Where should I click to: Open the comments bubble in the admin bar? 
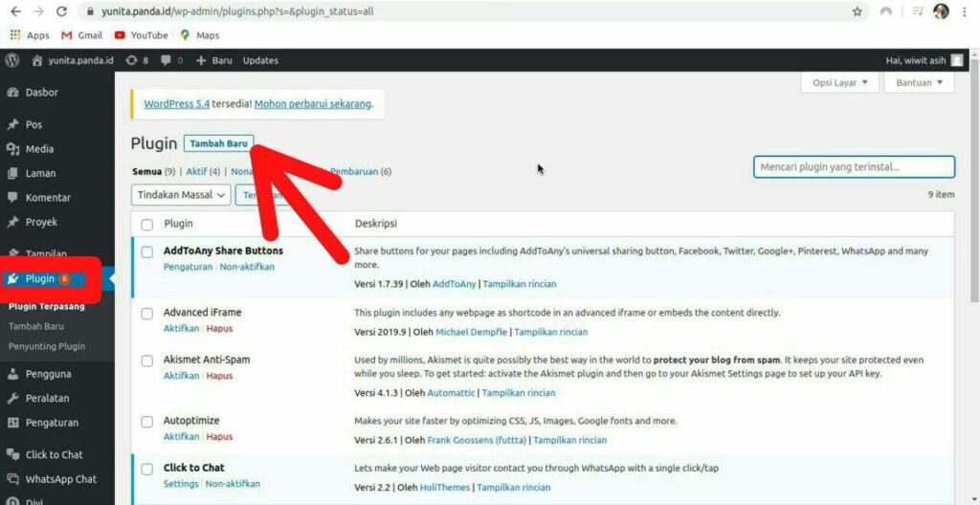[x=172, y=60]
